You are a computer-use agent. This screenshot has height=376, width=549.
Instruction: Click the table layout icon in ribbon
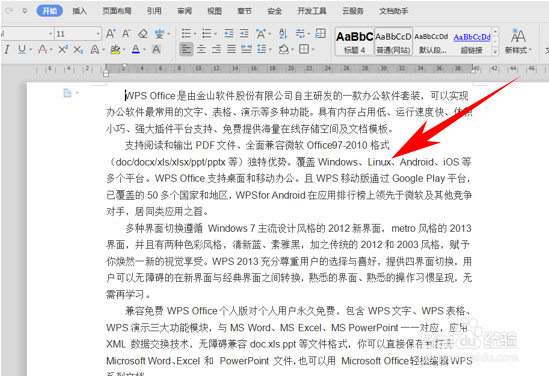[320, 33]
